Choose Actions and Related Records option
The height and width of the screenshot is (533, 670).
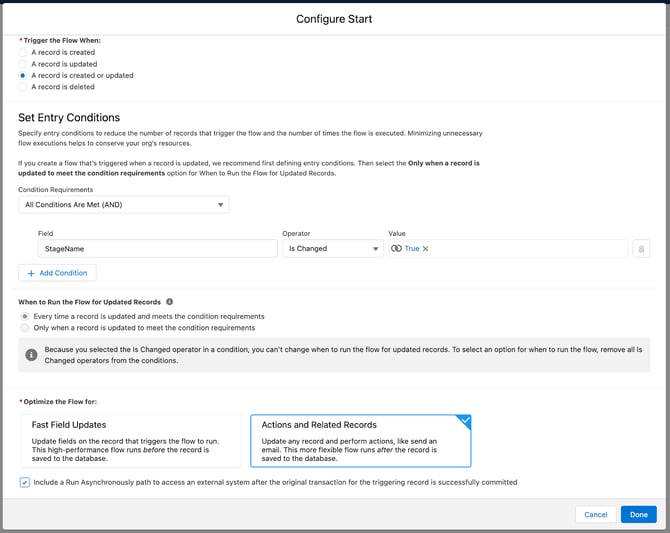360,441
